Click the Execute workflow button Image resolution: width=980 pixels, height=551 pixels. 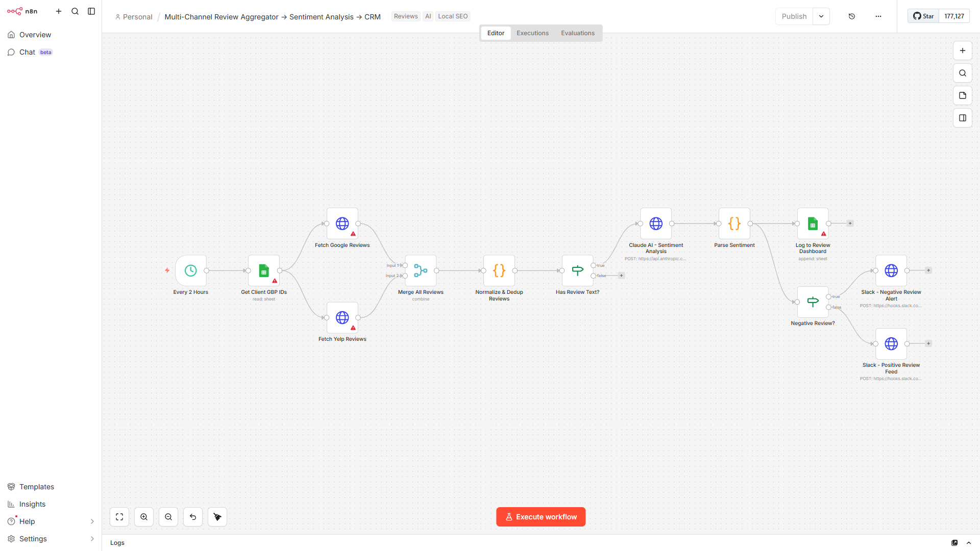pyautogui.click(x=541, y=516)
